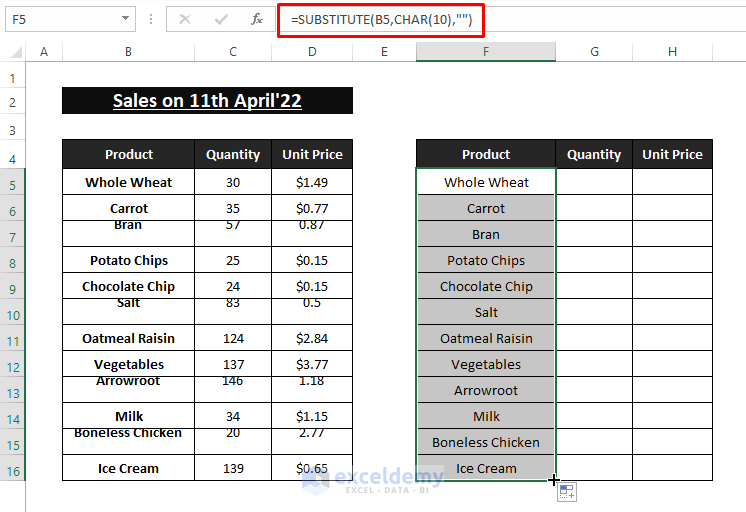Open the Auto Fill Options button

(x=566, y=491)
